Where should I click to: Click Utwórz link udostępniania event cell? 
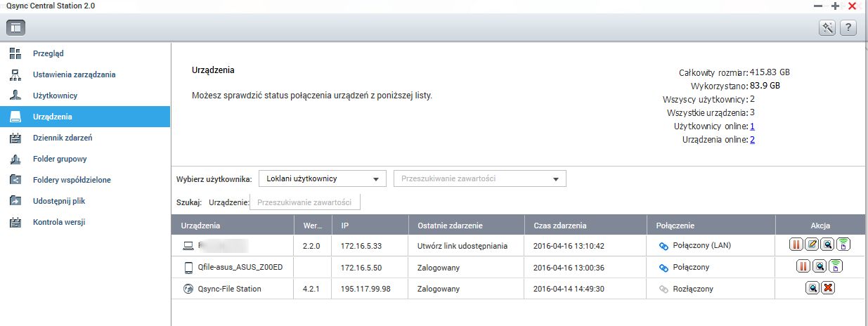[462, 247]
